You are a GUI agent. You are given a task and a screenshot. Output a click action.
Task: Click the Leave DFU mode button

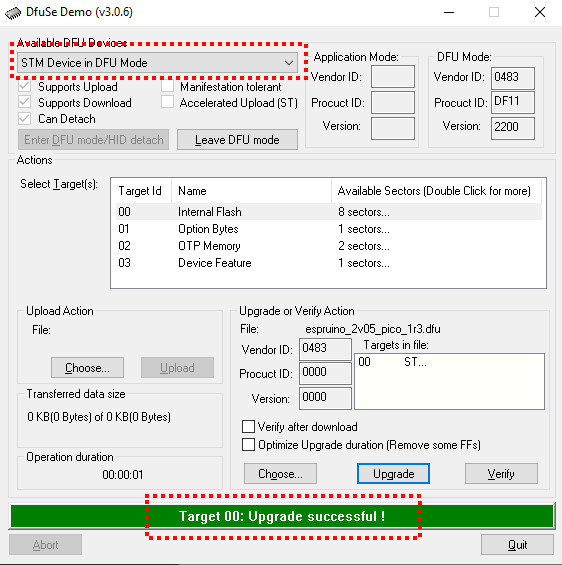237,139
